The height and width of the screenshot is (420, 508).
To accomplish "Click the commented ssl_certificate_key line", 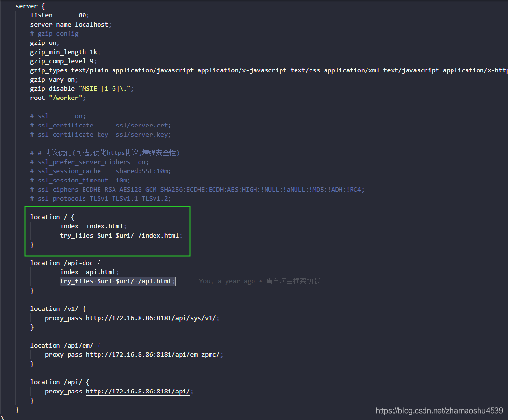I will click(x=101, y=134).
